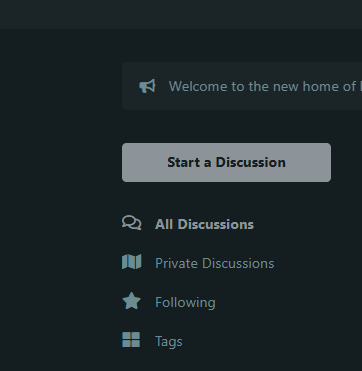The image size is (362, 371).
Task: Open the Tags page
Action: point(169,342)
